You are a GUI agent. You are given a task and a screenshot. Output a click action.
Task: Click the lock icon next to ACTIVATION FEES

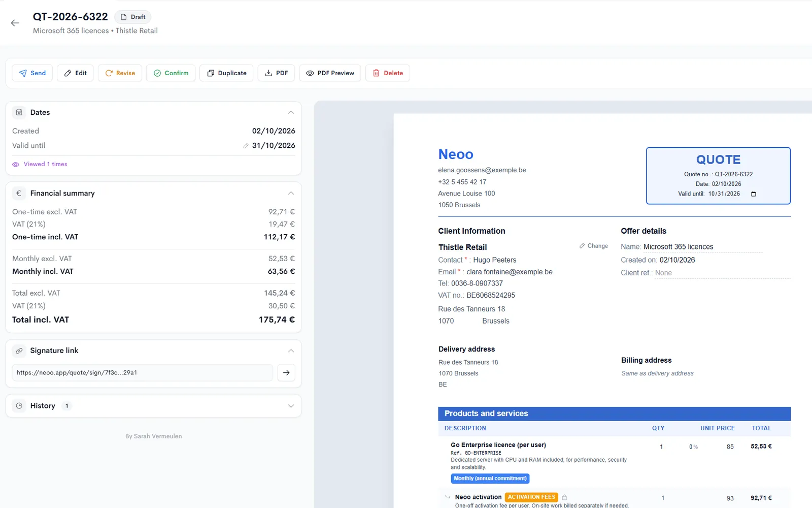(x=564, y=497)
